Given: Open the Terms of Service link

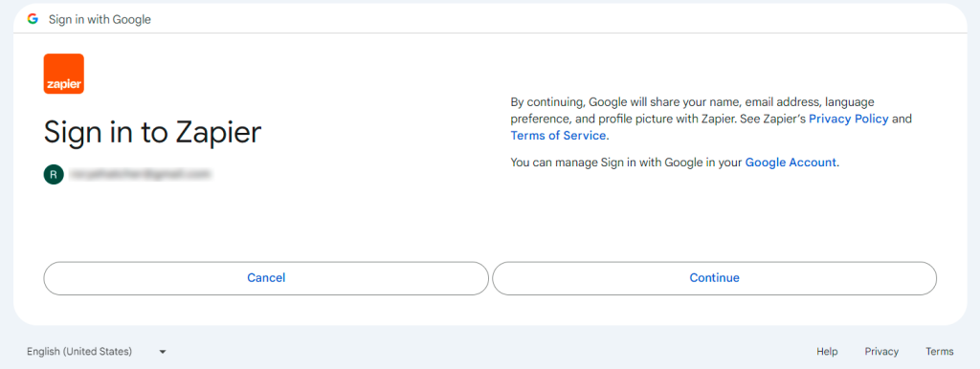Looking at the screenshot, I should click(558, 136).
